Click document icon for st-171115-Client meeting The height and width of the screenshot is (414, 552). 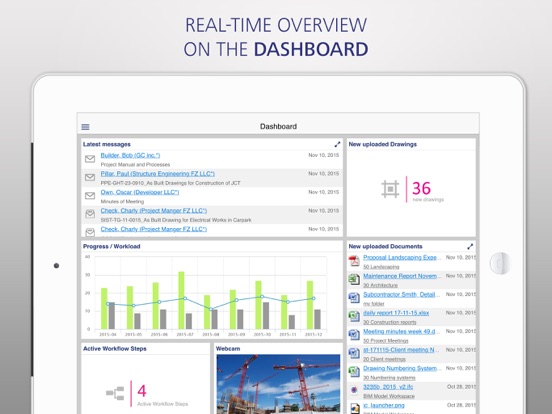click(x=354, y=353)
